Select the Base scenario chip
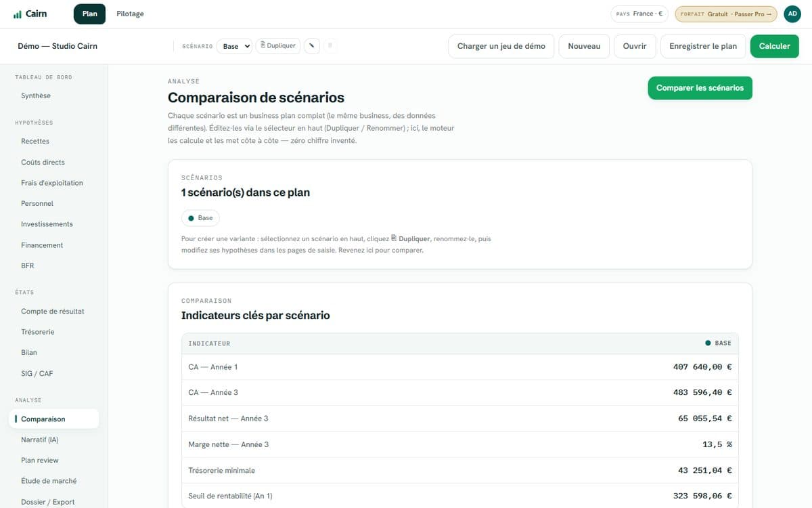Screen dimensions: 812x508 coord(200,218)
